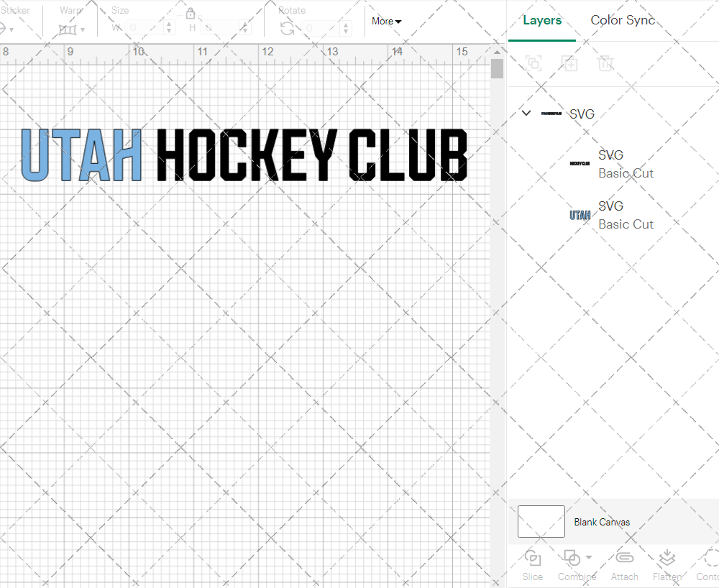The image size is (719, 588).
Task: Click the Attach paperclip icon
Action: coord(624,558)
